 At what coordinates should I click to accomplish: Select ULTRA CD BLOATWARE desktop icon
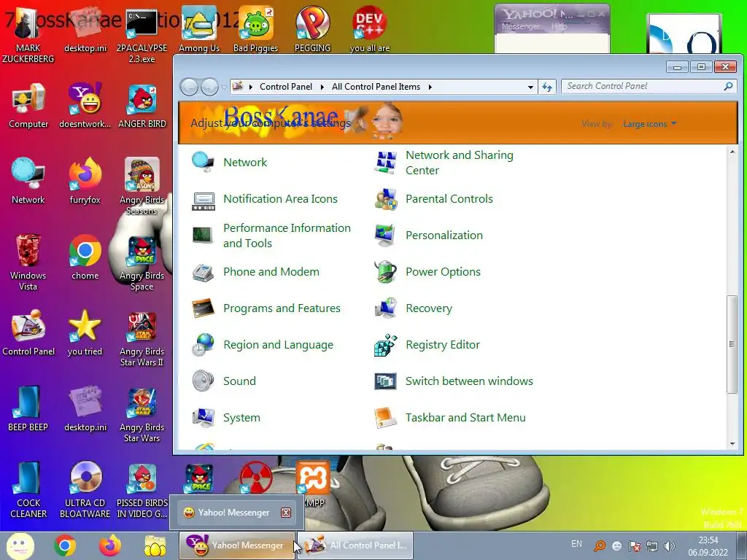coord(85,489)
